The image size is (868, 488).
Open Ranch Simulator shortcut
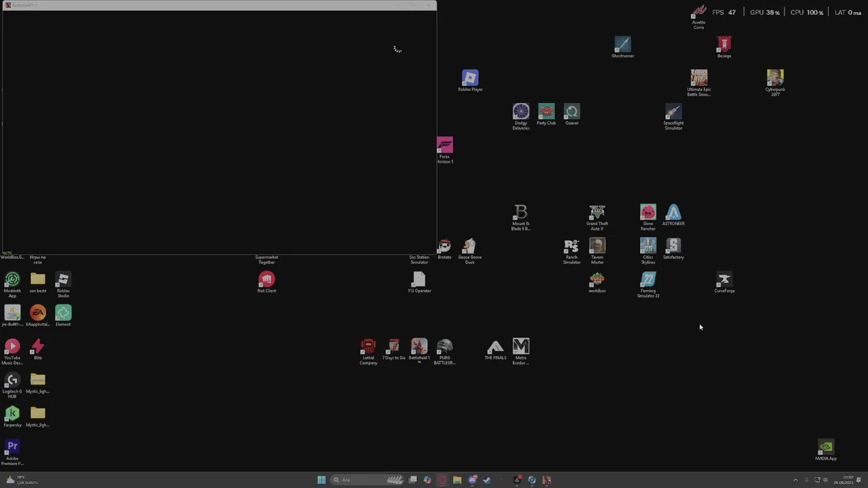pos(572,251)
